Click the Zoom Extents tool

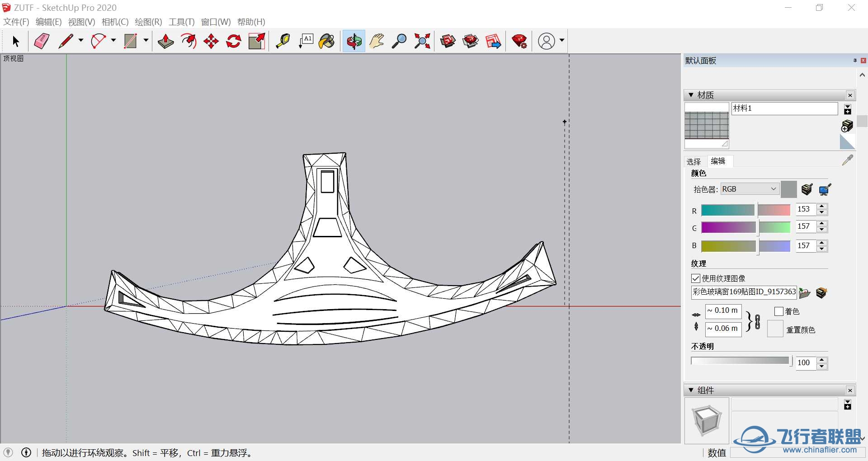click(422, 41)
